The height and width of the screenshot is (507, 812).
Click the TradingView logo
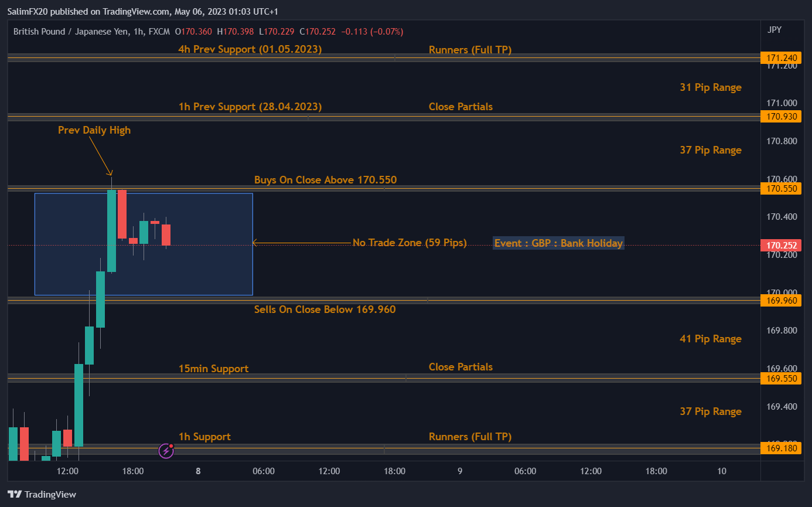tap(42, 494)
